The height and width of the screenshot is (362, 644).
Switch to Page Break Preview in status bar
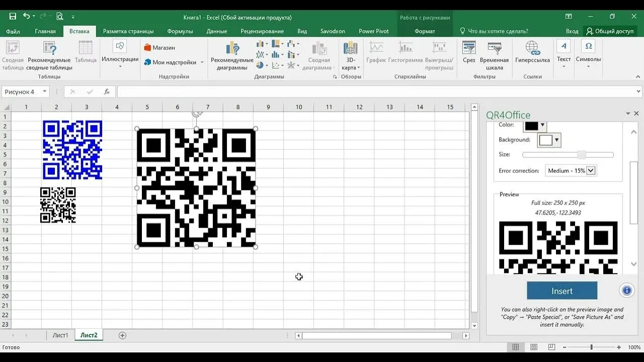click(x=552, y=347)
